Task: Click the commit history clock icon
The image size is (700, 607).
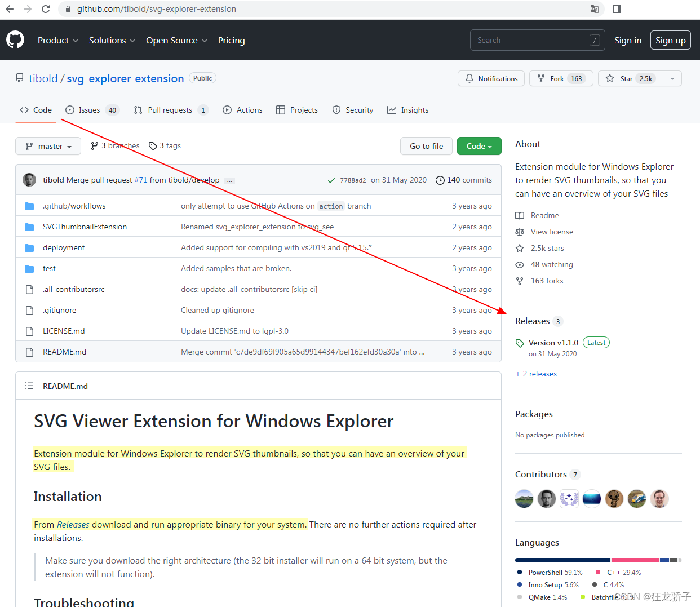Action: tap(440, 180)
